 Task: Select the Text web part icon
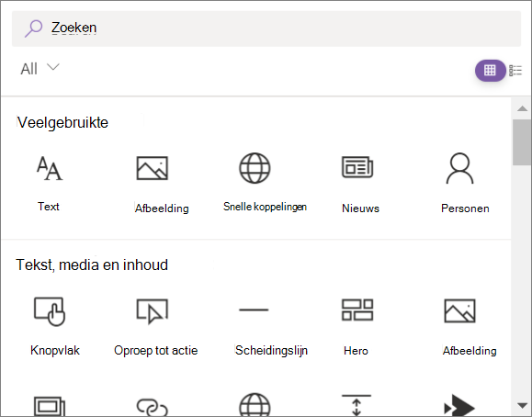50,168
